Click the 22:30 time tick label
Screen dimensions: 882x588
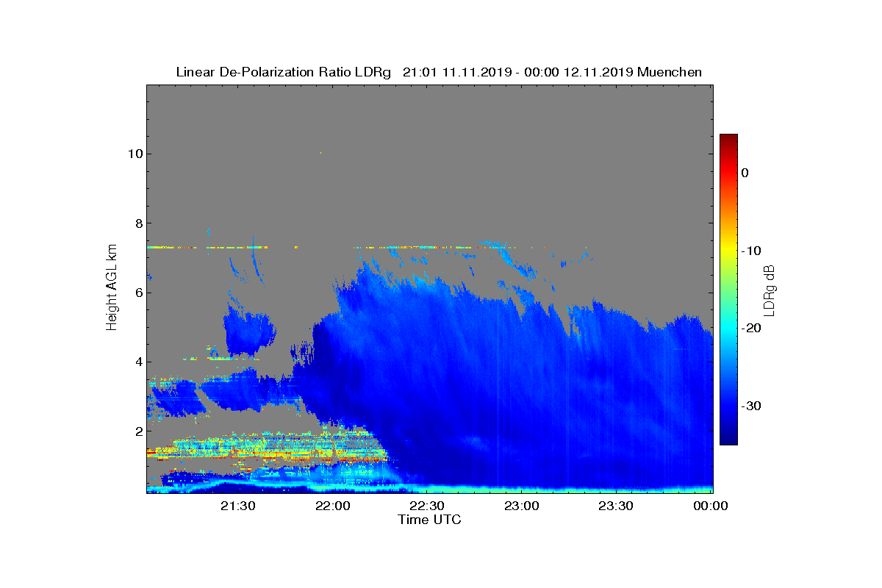[427, 506]
